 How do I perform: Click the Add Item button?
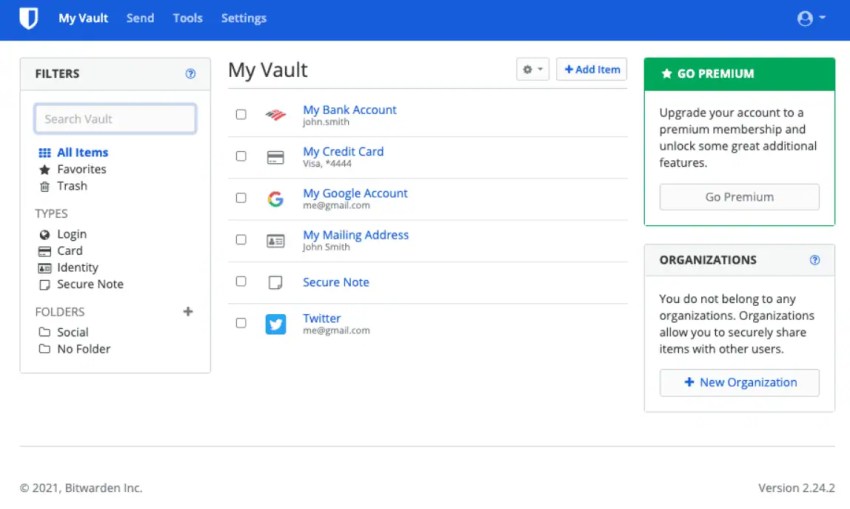click(591, 69)
